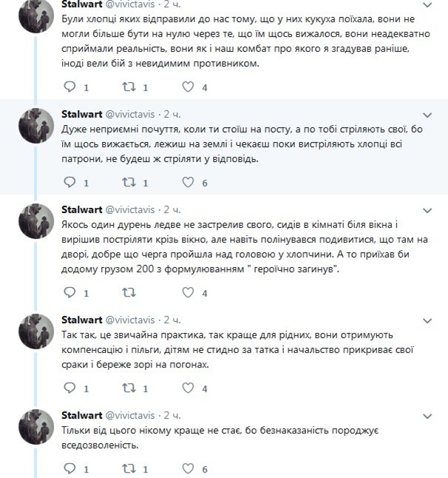Open the chevron menu on the 'Так так' tweet
This screenshot has width=448, height=478.
point(427,321)
